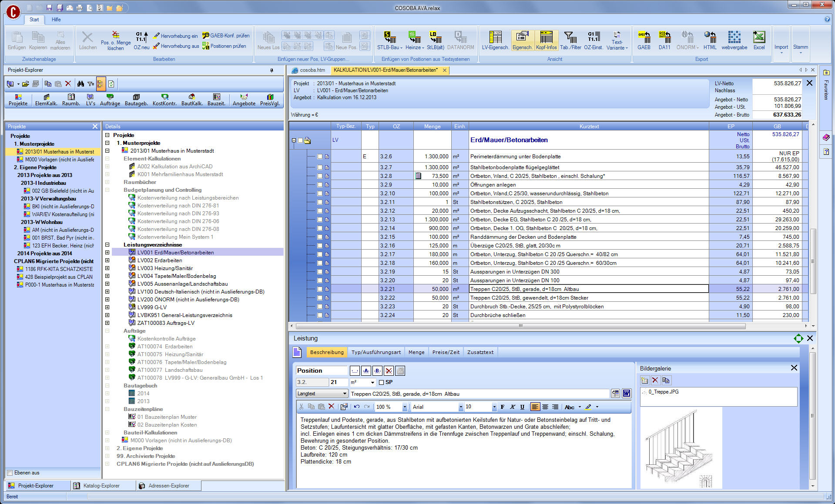Click the DATANORM import icon
835x504 pixels.
[460, 40]
